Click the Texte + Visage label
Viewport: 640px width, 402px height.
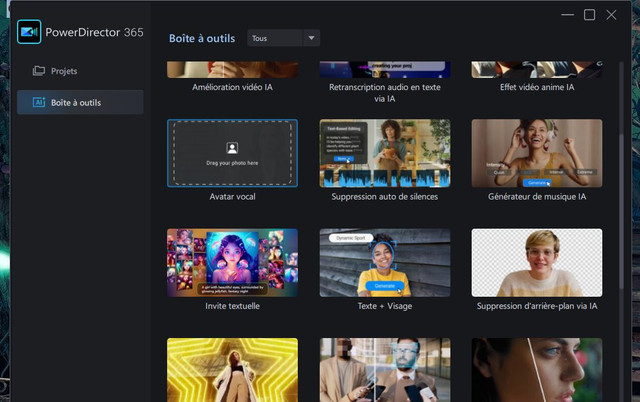[384, 306]
